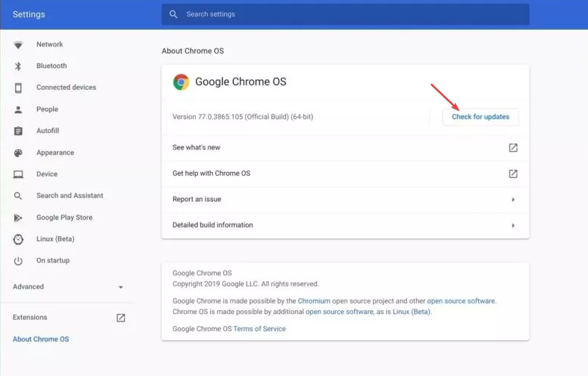Select Autofill in the sidebar

(x=48, y=131)
